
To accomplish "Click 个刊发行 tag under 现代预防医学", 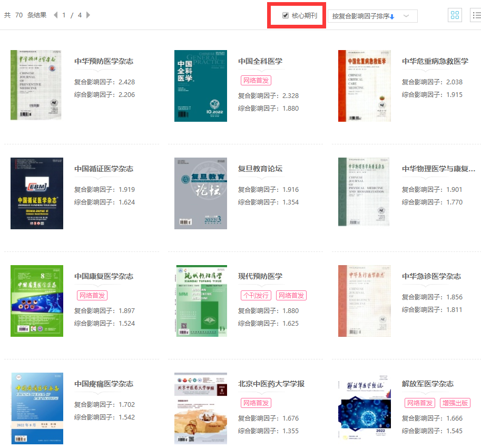I will pyautogui.click(x=256, y=296).
